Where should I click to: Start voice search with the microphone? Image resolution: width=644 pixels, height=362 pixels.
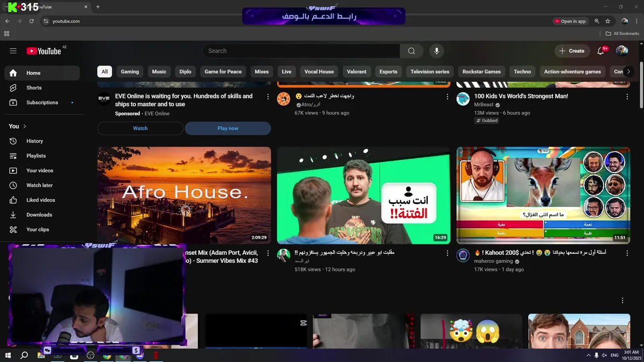point(437,51)
